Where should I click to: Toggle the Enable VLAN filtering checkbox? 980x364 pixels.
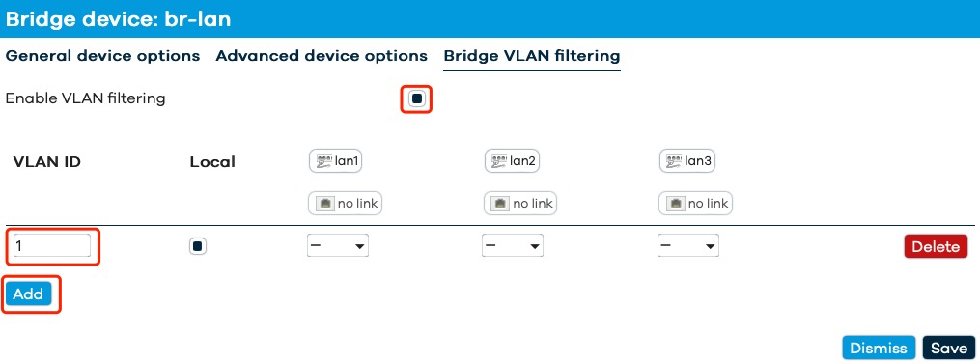416,98
